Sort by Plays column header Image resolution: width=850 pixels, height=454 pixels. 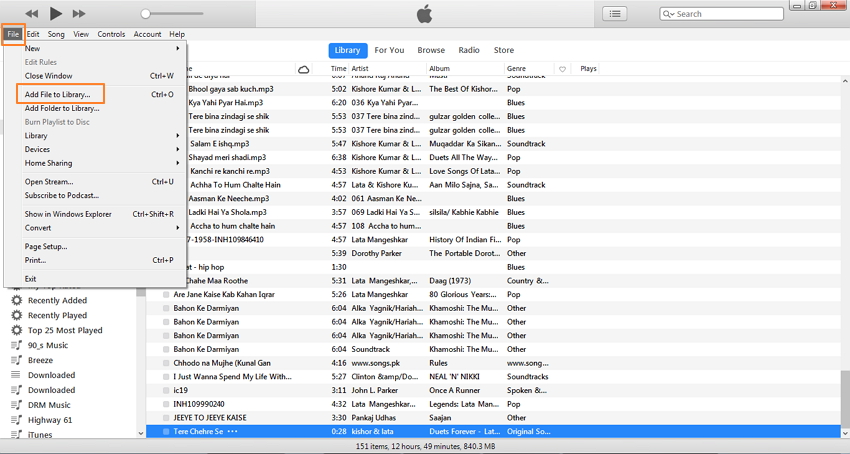click(x=588, y=69)
